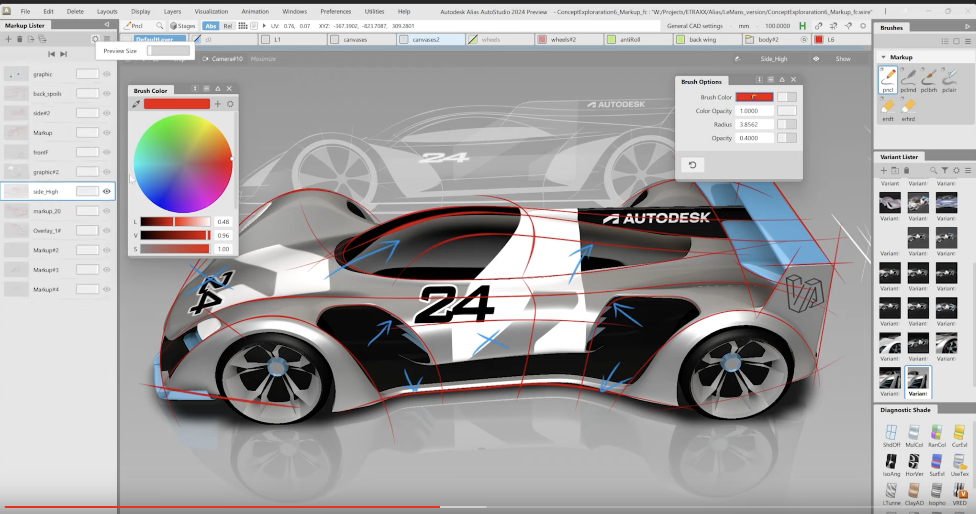Collapse the Markup section in Brushes panel

883,57
